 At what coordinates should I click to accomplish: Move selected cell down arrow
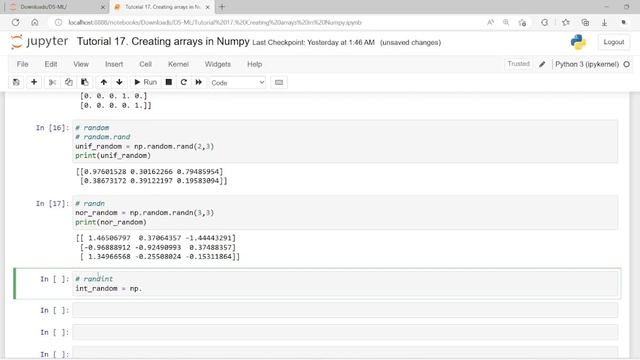119,82
